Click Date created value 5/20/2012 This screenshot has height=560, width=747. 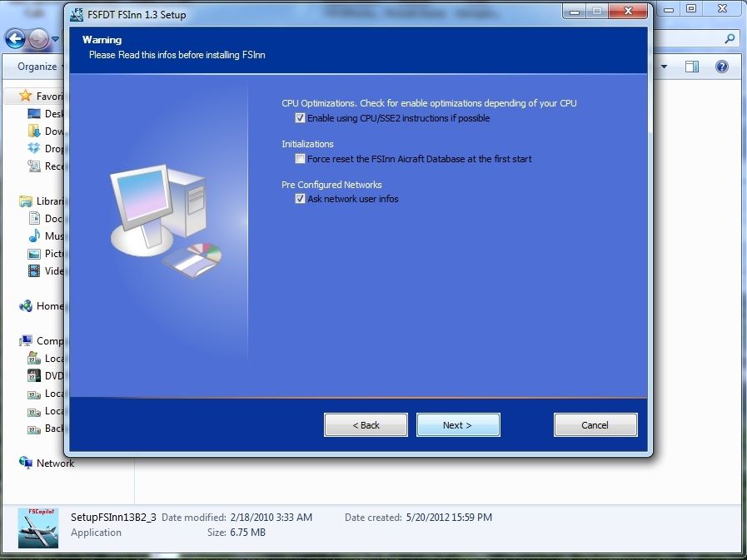449,517
